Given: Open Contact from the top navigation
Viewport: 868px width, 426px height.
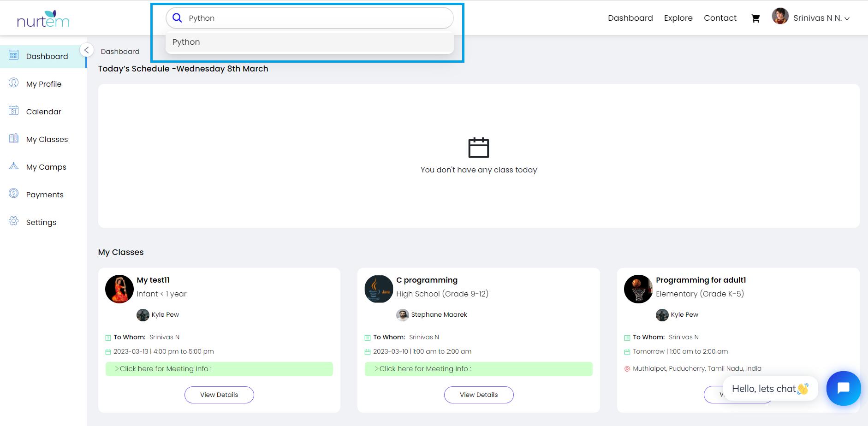Looking at the screenshot, I should point(720,18).
